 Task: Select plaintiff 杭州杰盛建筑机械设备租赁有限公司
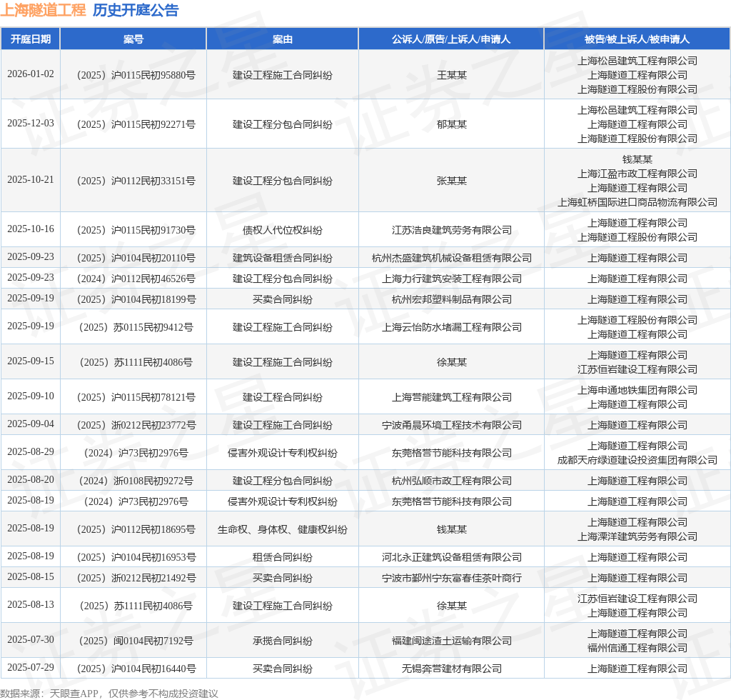click(x=452, y=258)
